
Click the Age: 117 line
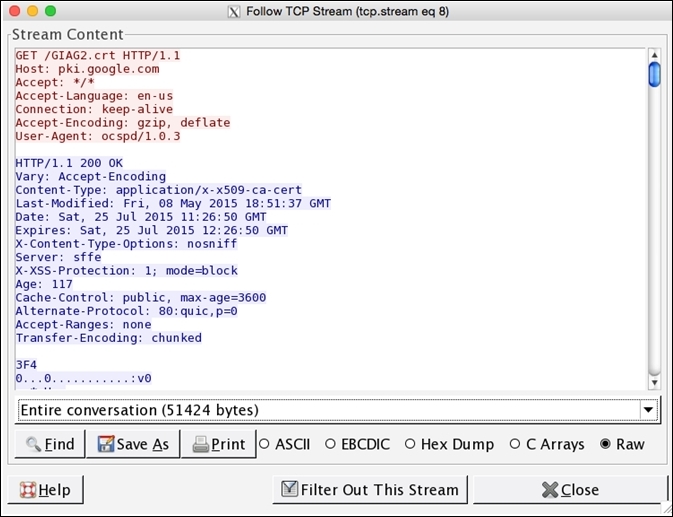[44, 284]
